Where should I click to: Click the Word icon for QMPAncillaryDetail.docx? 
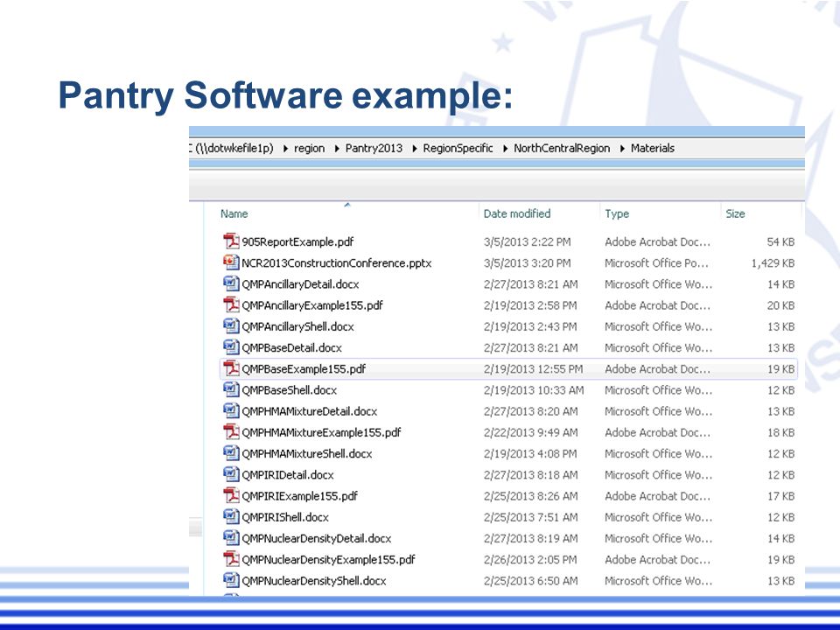(x=231, y=283)
